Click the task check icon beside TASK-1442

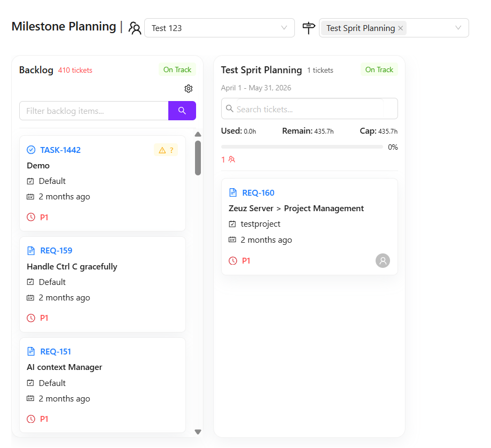[x=31, y=150]
